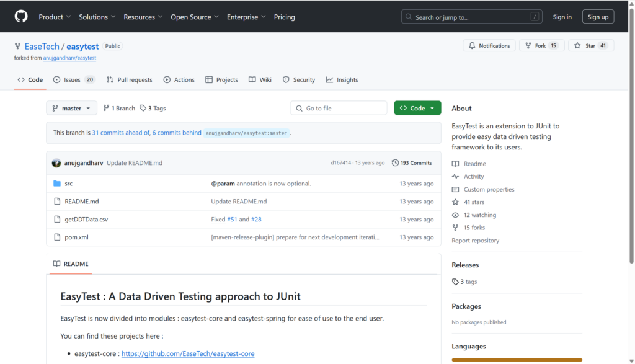Viewport: 635px width, 364px height.
Task: Click the src folder icon
Action: pyautogui.click(x=57, y=184)
